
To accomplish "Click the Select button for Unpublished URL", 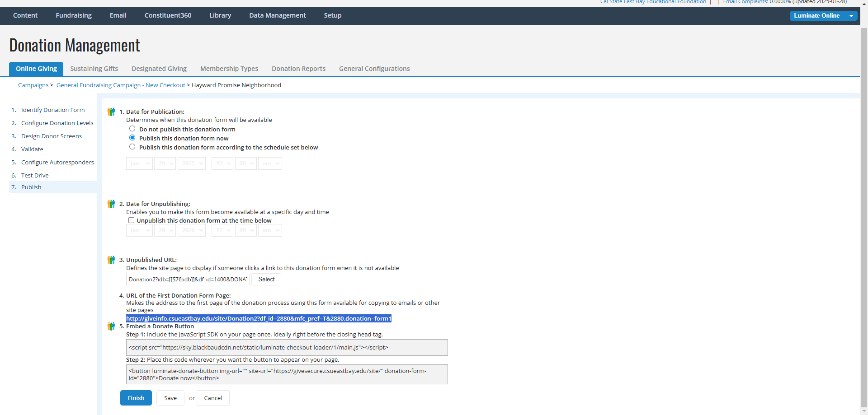I will point(266,280).
